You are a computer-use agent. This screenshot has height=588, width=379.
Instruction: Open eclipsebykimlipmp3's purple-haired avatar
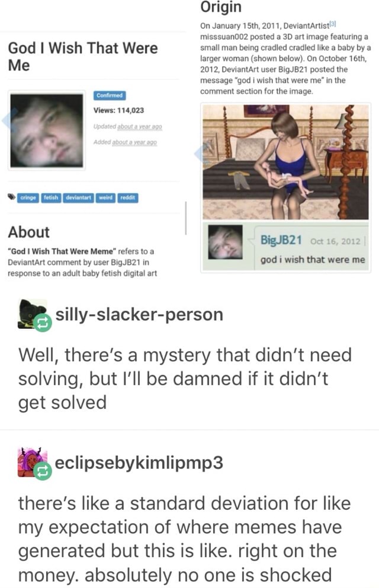point(31,462)
